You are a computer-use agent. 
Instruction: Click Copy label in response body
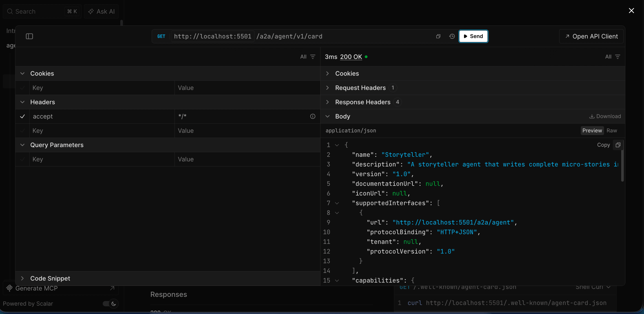(604, 145)
